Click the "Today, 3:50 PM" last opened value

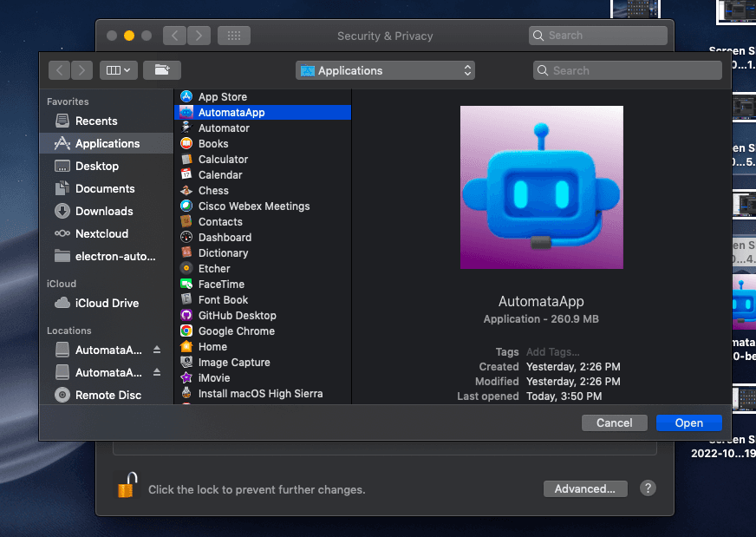click(564, 396)
